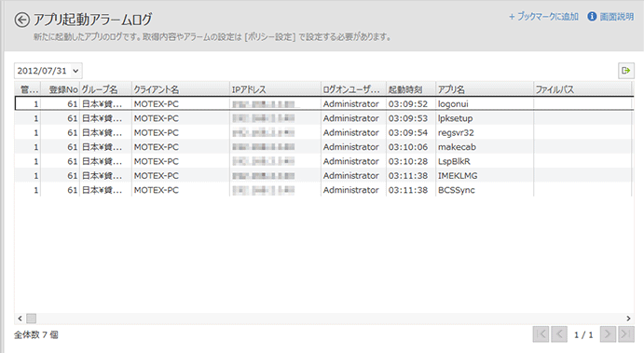Add this page to bookmarks
This screenshot has height=353, width=644.
[x=543, y=17]
